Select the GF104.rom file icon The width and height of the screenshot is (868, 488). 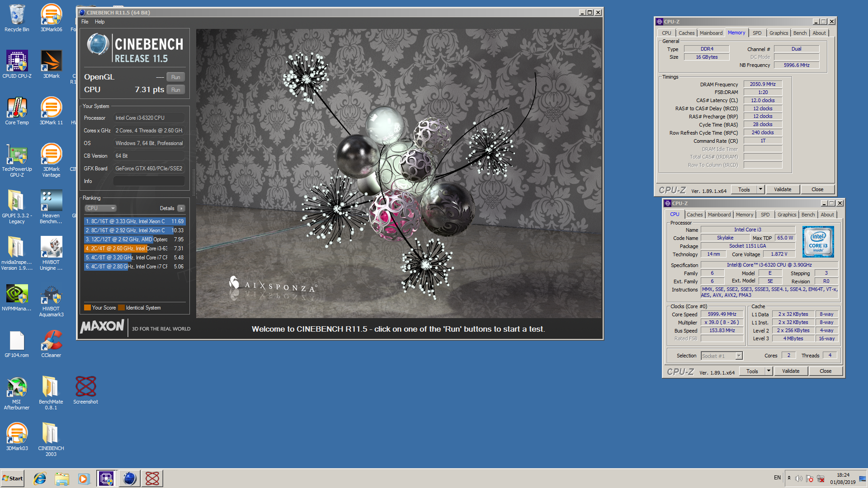[x=17, y=344]
